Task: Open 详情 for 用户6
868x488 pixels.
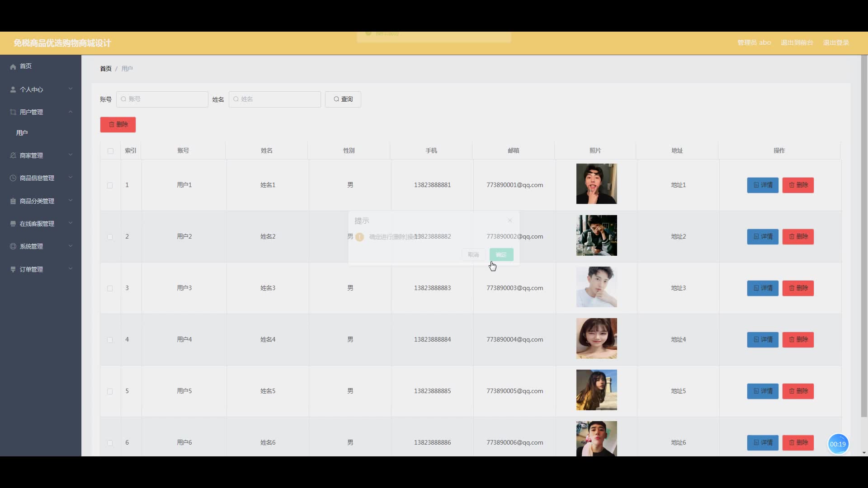Action: pos(763,443)
